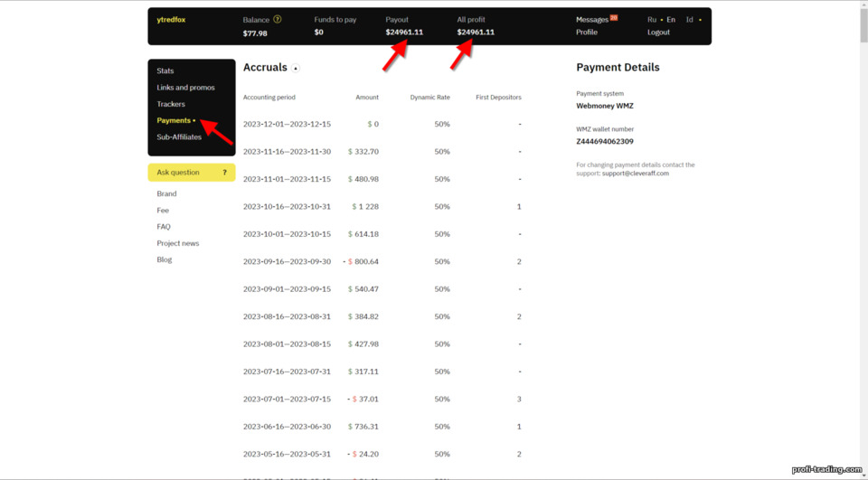Click the Logout link
This screenshot has width=868, height=480.
[x=658, y=33]
